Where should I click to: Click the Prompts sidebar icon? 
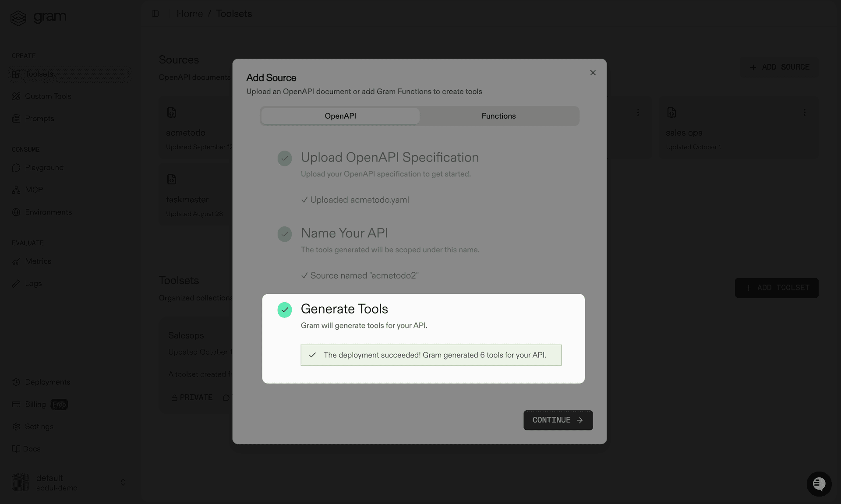[16, 118]
